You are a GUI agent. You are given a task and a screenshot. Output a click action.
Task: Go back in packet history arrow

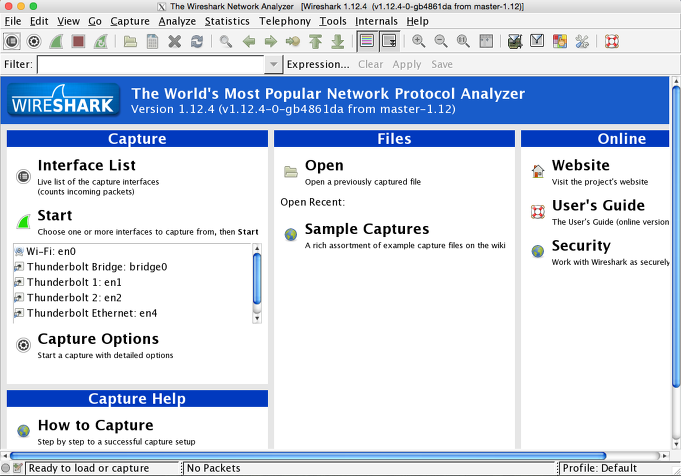click(x=249, y=42)
